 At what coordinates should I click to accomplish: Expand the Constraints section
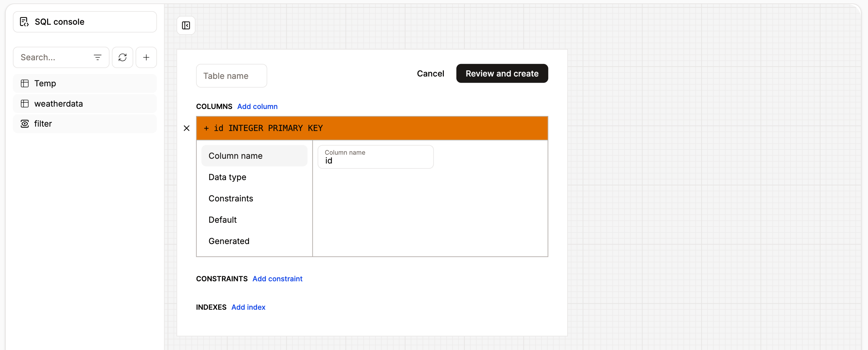[231, 198]
